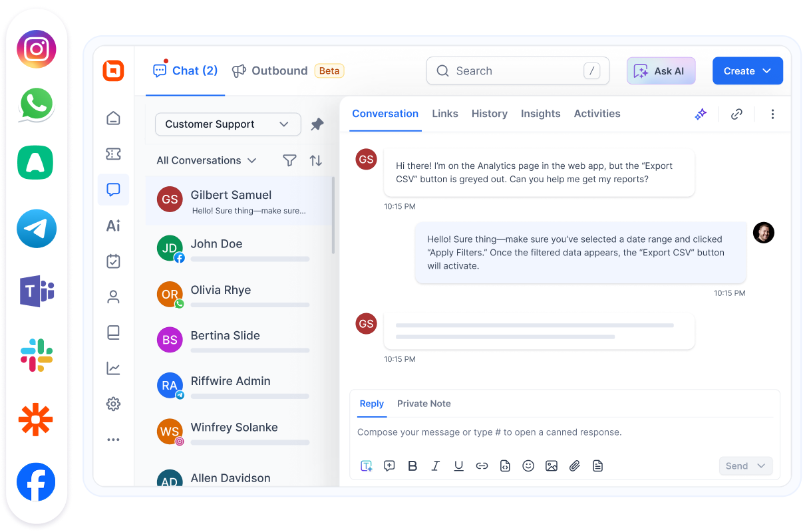Open Riffwire Admin's conversation
This screenshot has width=805, height=532.
[239, 386]
